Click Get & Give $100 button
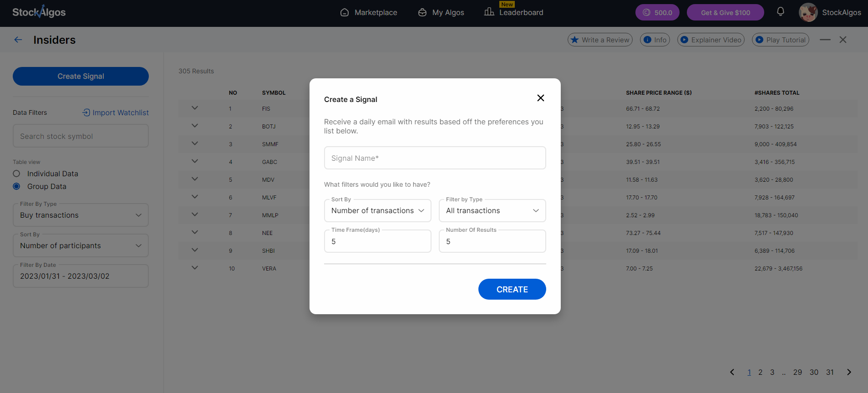This screenshot has width=868, height=393. tap(726, 12)
